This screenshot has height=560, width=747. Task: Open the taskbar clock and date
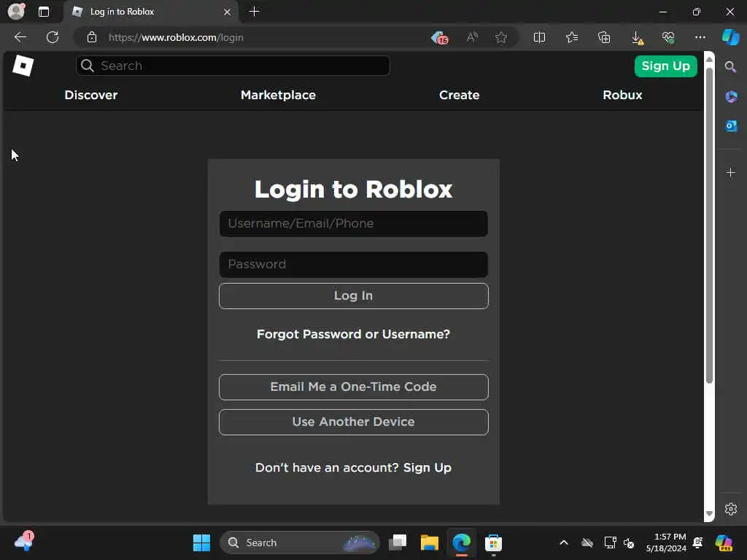666,542
